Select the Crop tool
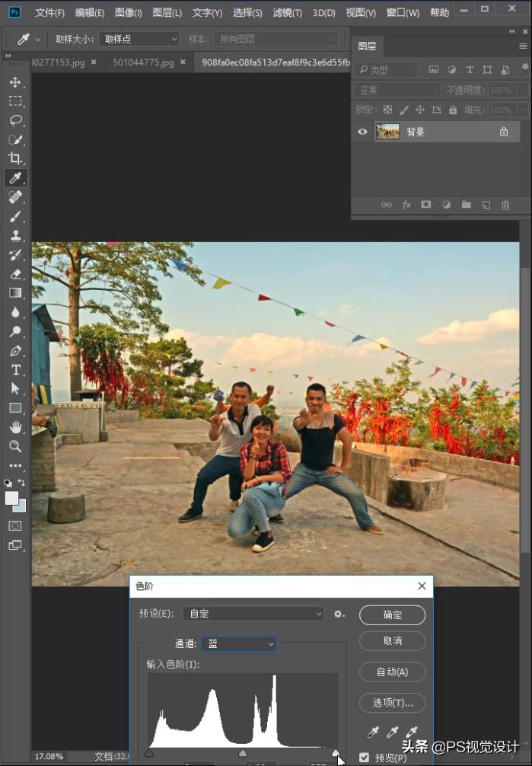This screenshot has height=766, width=532. click(15, 158)
